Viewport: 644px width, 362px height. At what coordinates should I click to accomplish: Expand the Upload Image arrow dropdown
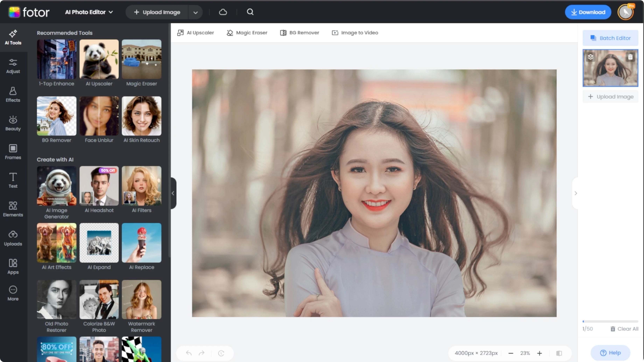[195, 12]
